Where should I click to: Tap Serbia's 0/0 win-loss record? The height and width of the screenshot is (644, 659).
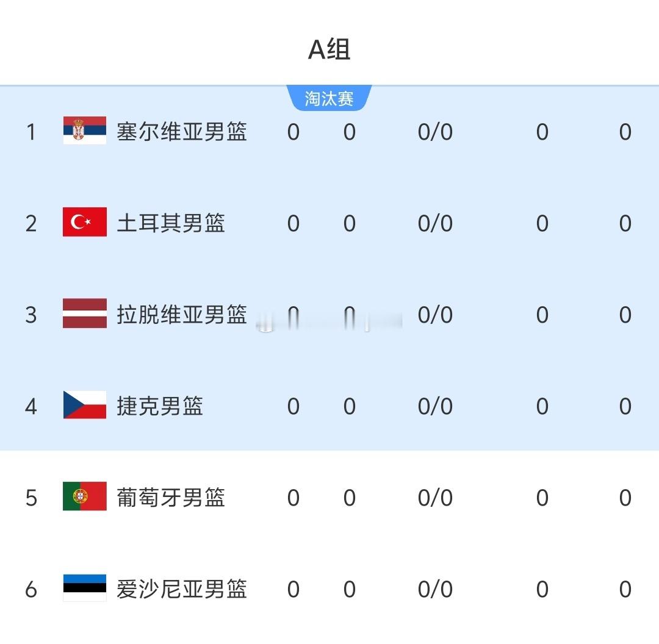(435, 132)
